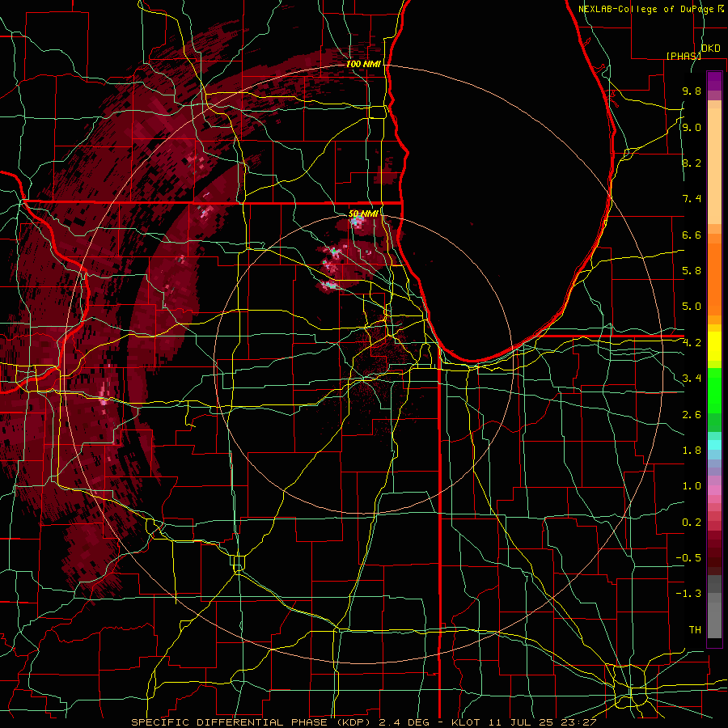The height and width of the screenshot is (728, 728).
Task: Click the 3.4 scale value
Action: tap(692, 379)
